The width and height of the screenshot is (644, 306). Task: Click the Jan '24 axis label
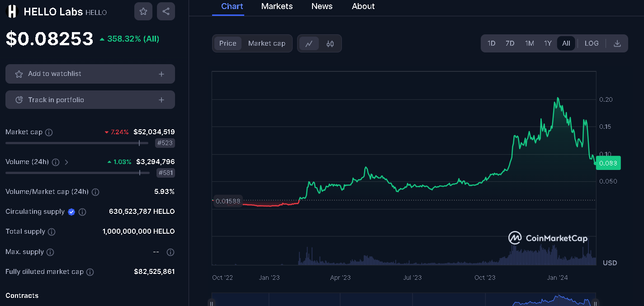coord(558,278)
